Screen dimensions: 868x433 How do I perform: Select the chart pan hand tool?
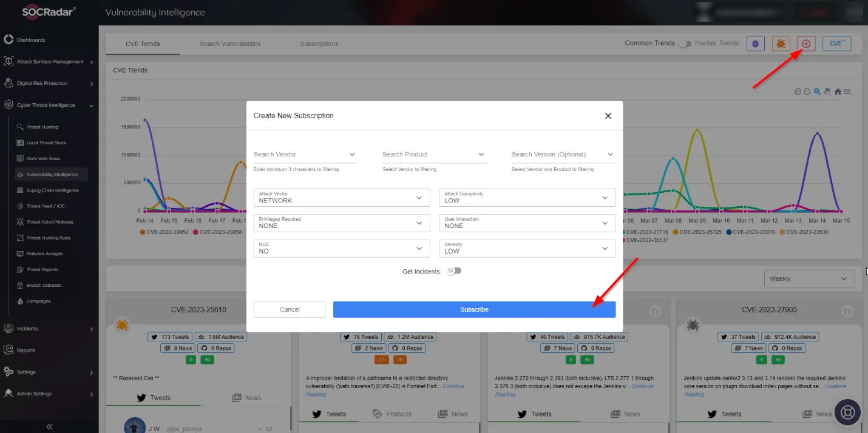(x=827, y=92)
